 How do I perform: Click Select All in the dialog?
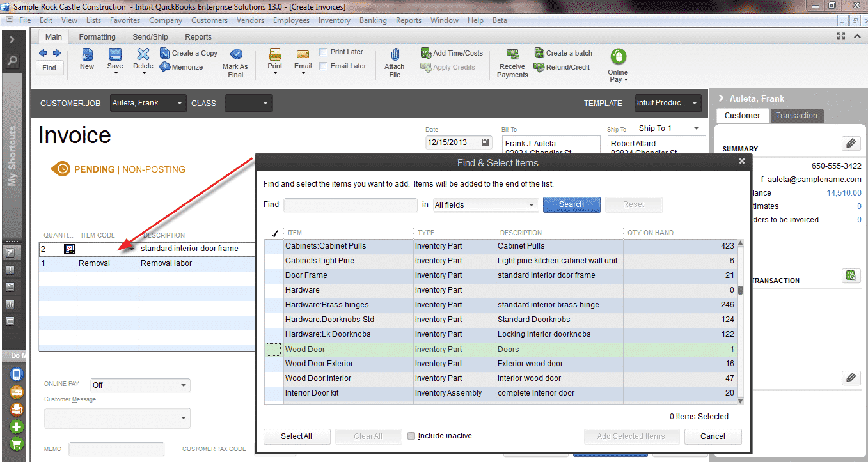pos(296,436)
